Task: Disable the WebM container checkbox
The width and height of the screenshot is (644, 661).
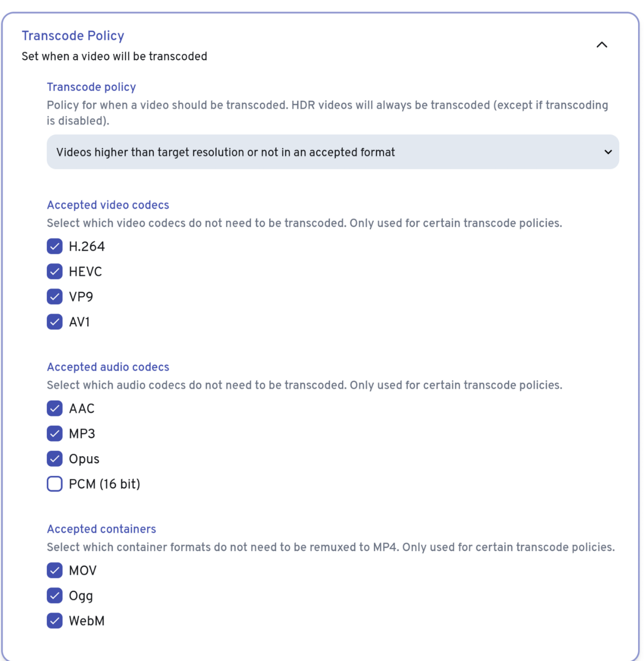Action: [x=55, y=621]
